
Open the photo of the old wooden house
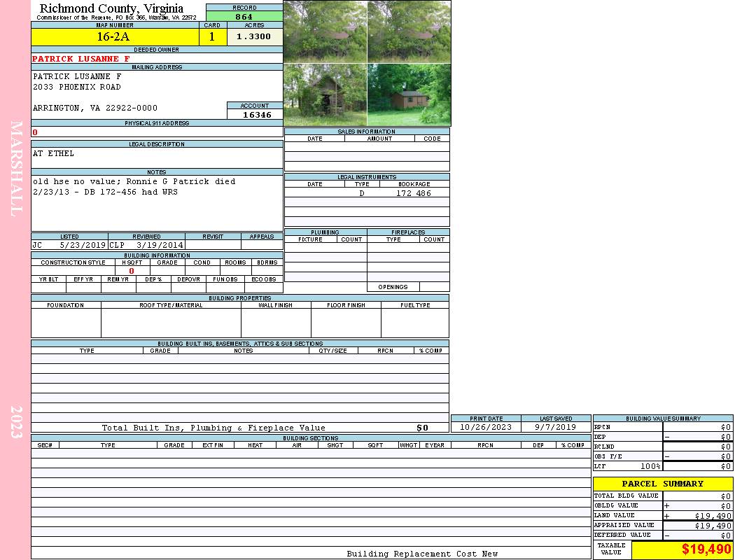(x=325, y=94)
